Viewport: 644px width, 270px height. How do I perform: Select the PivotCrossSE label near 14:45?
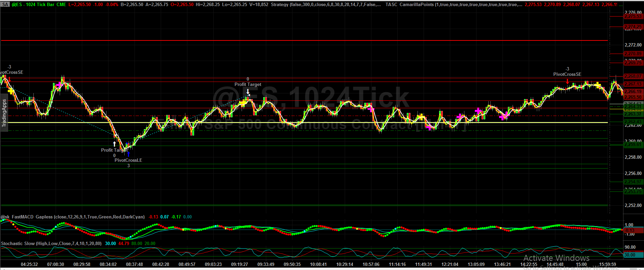click(x=567, y=74)
